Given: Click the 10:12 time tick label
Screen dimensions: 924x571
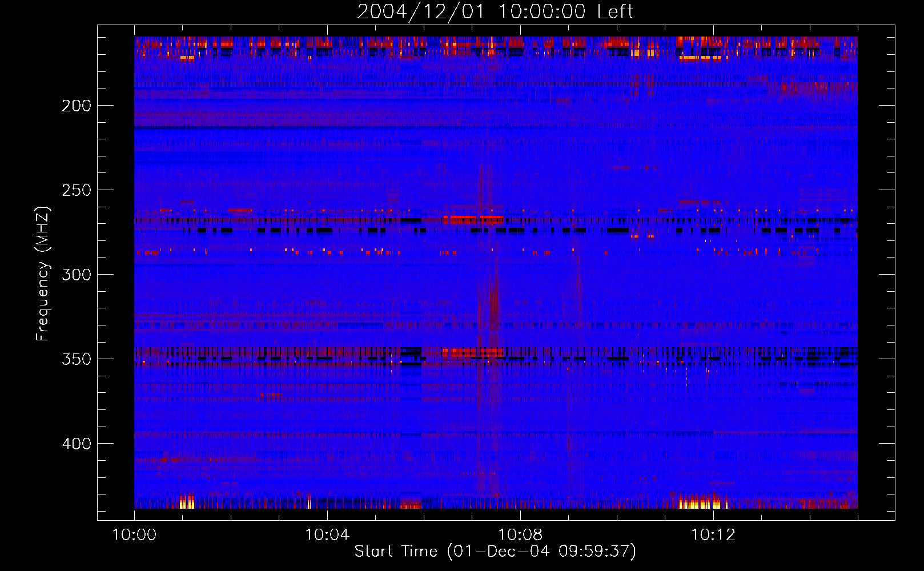Looking at the screenshot, I should coord(713,535).
